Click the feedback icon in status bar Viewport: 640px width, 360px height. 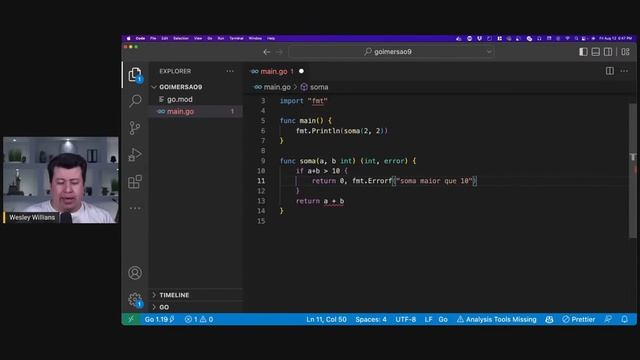608,319
